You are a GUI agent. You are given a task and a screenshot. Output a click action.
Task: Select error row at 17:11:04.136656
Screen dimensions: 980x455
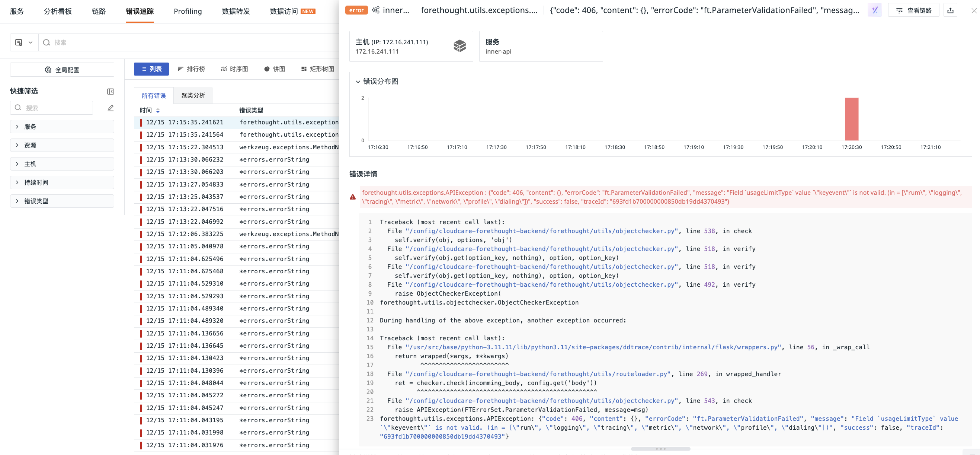click(237, 334)
